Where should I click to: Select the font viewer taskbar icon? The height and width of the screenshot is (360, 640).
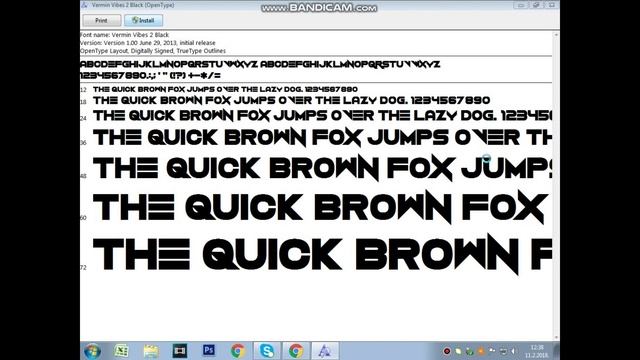click(x=325, y=351)
